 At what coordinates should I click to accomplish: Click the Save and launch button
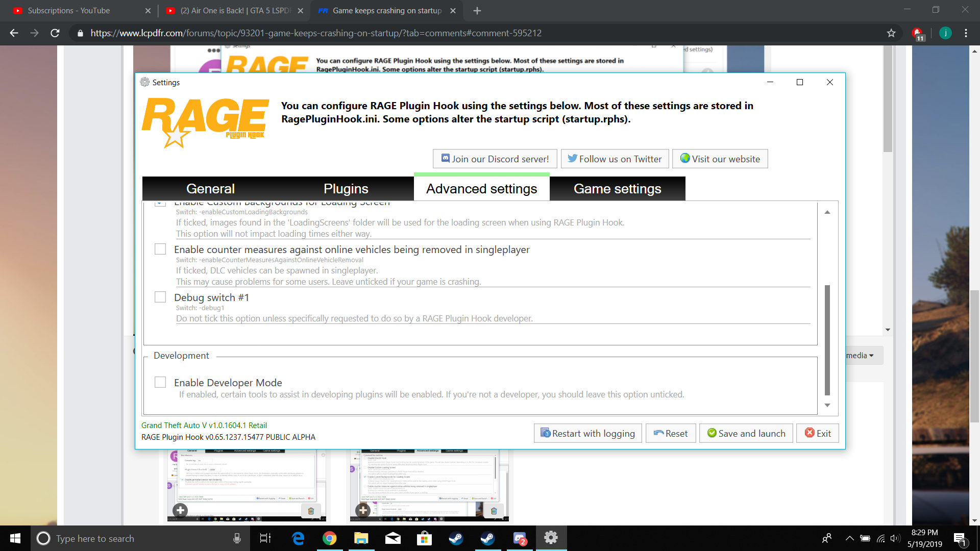point(746,433)
